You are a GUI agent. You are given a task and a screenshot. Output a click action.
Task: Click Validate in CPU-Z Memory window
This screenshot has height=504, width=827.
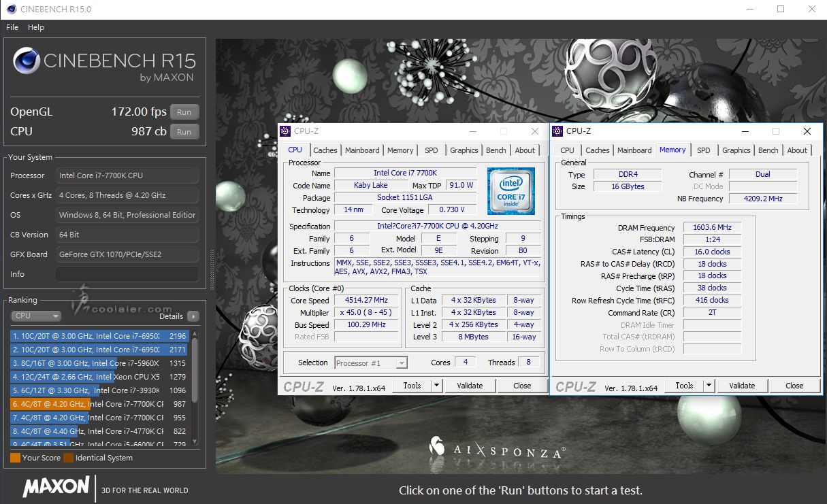[742, 386]
